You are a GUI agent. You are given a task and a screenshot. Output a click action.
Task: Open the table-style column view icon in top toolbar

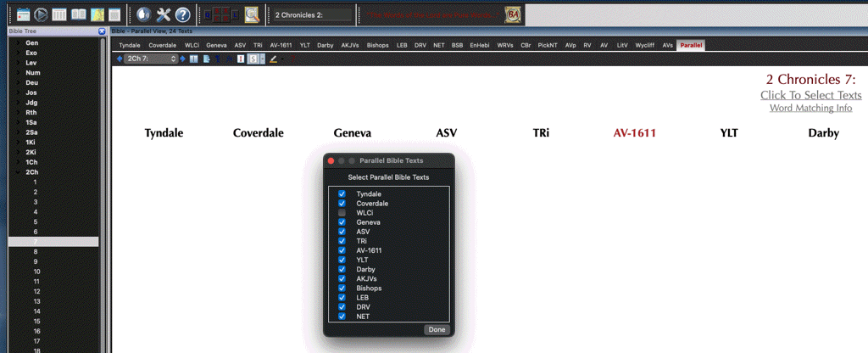pos(59,14)
